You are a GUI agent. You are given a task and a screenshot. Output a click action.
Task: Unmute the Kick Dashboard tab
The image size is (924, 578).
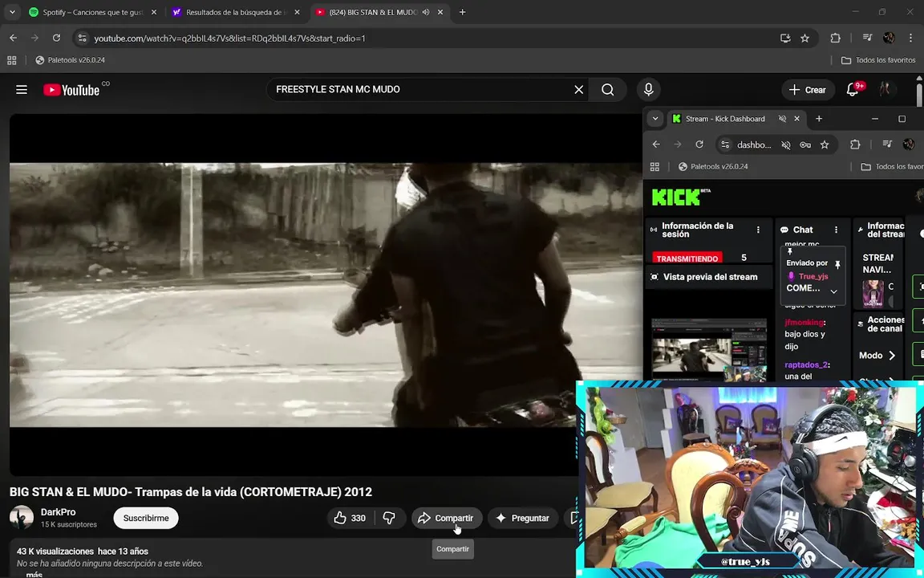pos(783,119)
